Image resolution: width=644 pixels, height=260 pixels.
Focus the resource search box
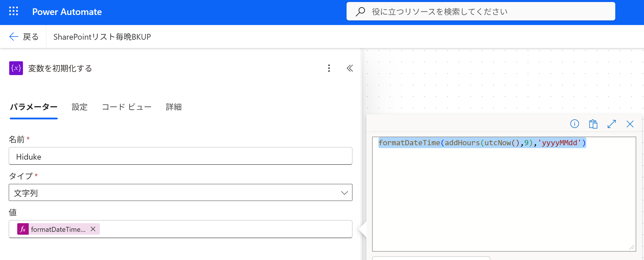[485, 12]
